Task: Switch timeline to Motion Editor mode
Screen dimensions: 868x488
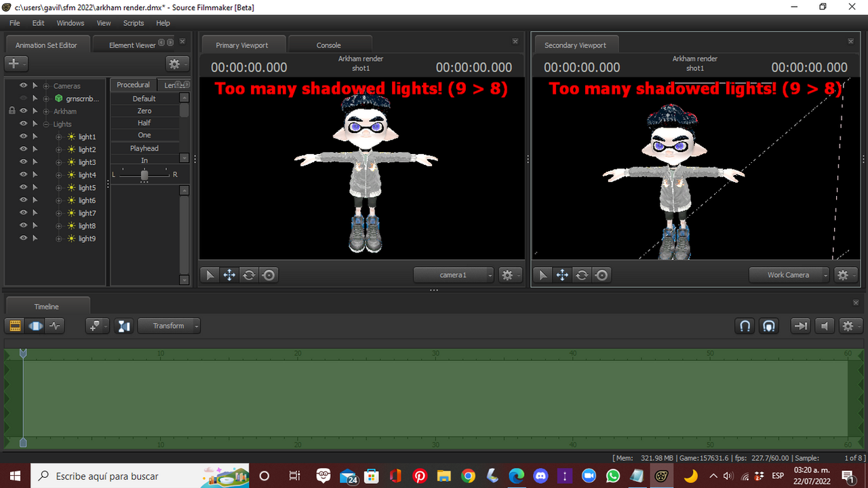Action: click(35, 326)
